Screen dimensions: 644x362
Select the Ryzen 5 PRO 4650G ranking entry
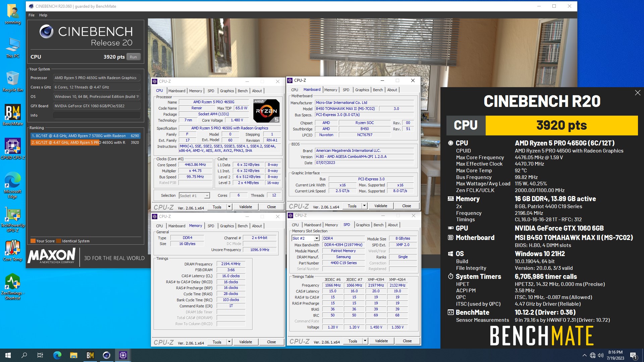[x=85, y=142]
